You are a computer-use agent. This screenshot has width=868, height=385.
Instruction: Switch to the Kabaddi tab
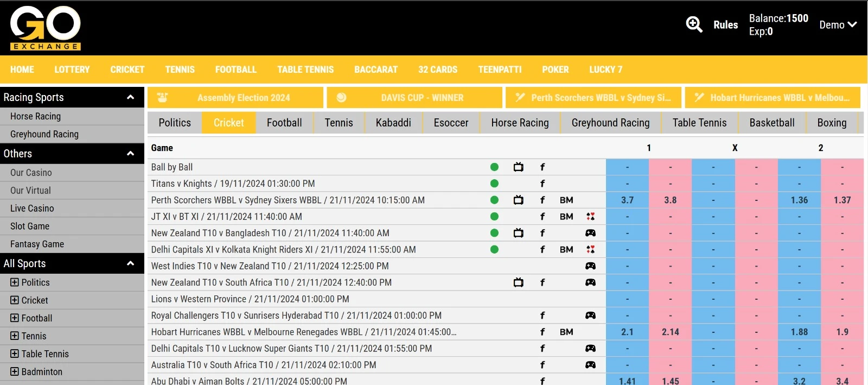coord(393,123)
